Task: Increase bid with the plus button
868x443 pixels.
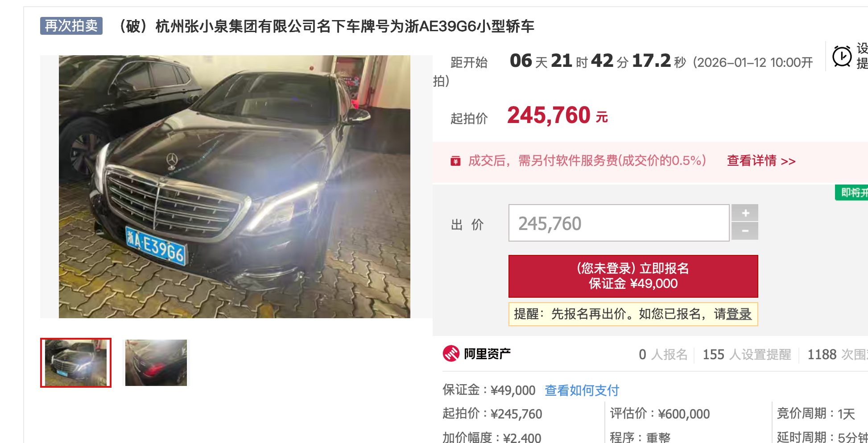Action: point(744,213)
